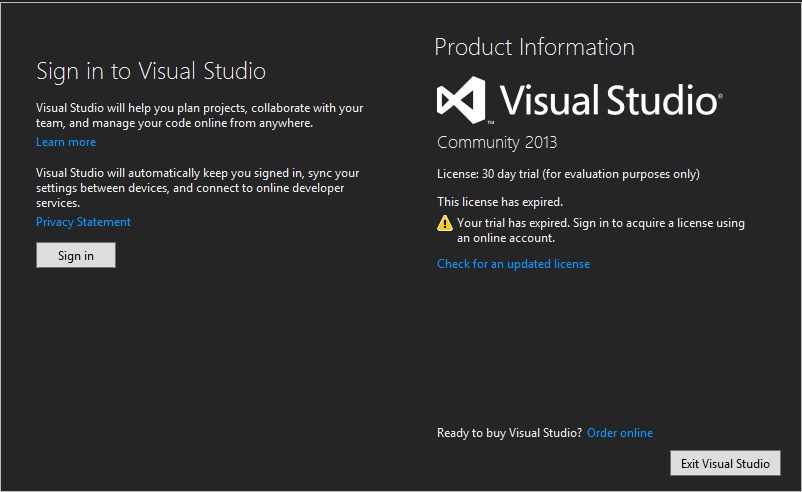Open the Learn more link
Image resolution: width=802 pixels, height=492 pixels.
pos(66,142)
